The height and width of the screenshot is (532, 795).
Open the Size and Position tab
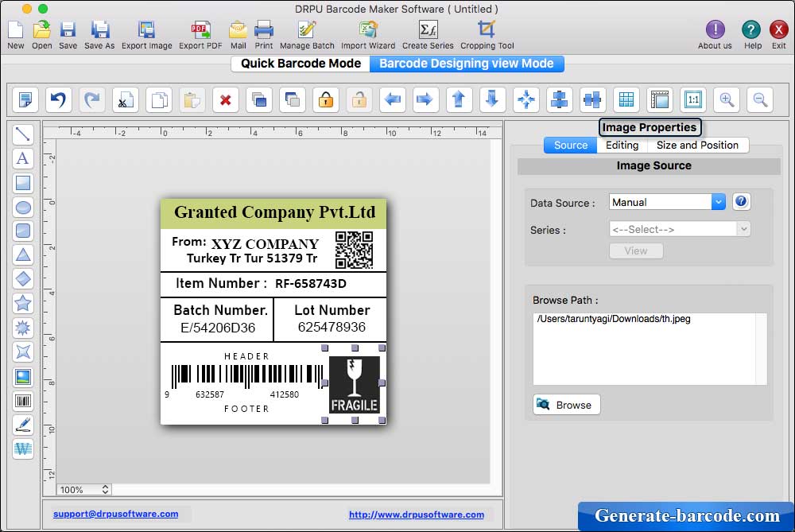tap(697, 145)
